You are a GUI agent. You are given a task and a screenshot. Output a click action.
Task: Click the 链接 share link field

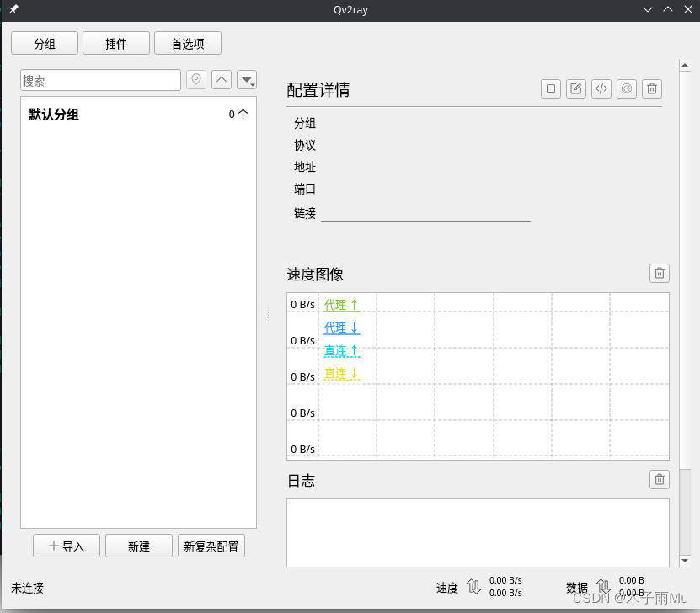click(426, 213)
